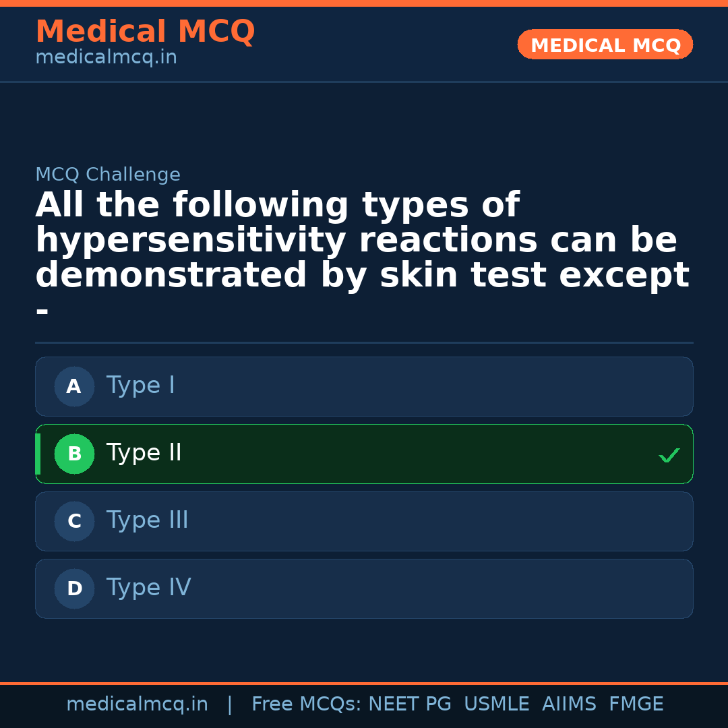Choose the Type II answer text
Viewport: 728px width, 728px height.
(144, 453)
